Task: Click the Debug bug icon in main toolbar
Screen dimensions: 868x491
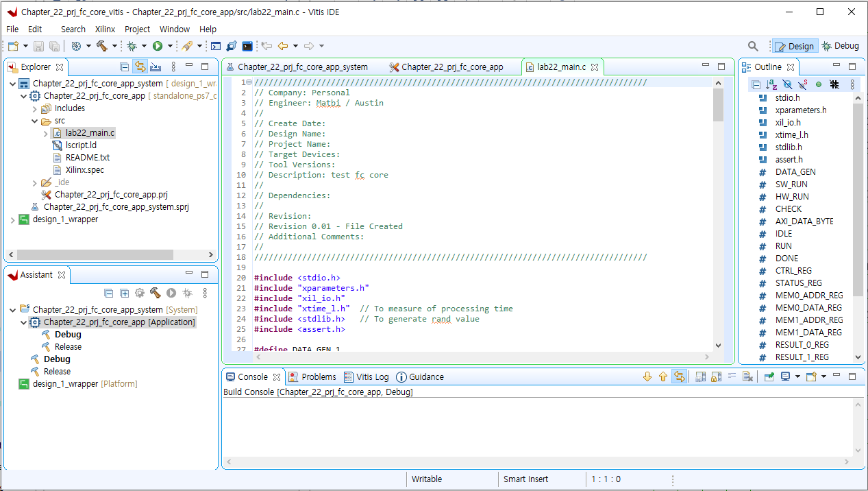Action: coord(132,46)
